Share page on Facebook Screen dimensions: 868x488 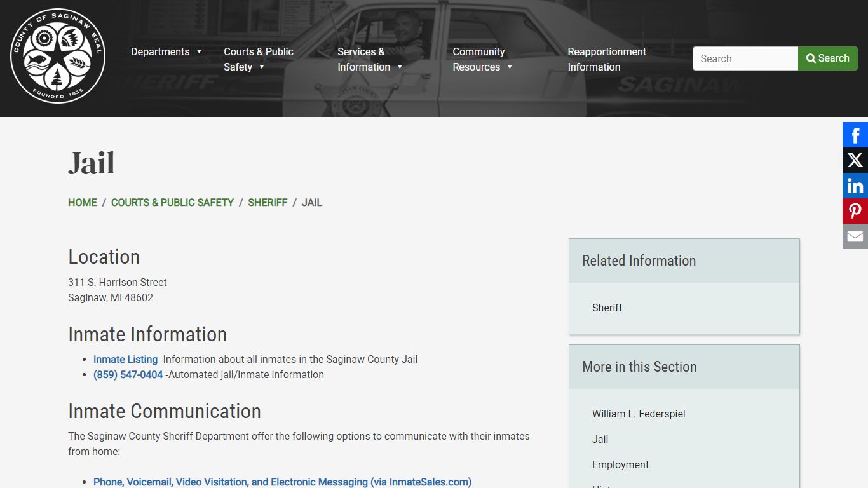tap(855, 135)
